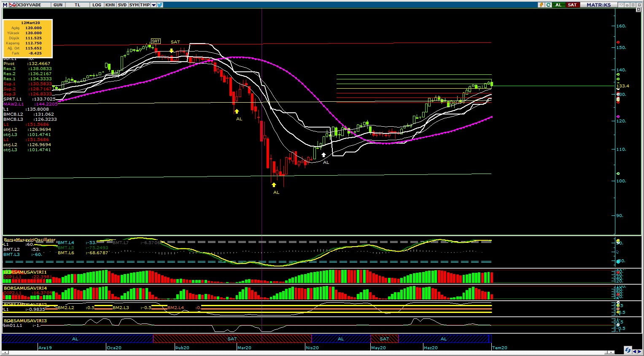The image size is (644, 356).
Task: Click the blue sync arrows icon
Action: click(x=628, y=350)
